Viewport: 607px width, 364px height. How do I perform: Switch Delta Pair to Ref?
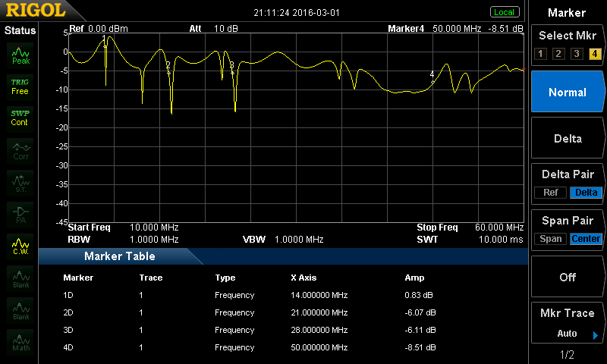tap(550, 193)
